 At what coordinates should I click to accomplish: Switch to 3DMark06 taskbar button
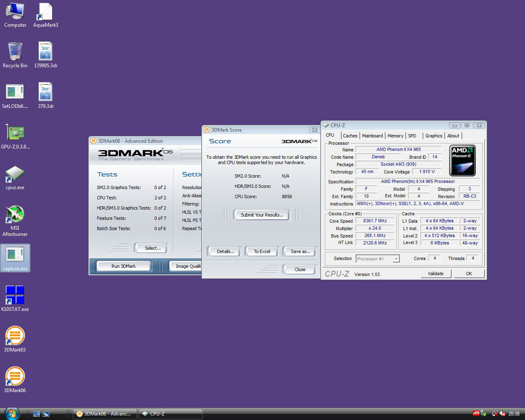tap(105, 414)
